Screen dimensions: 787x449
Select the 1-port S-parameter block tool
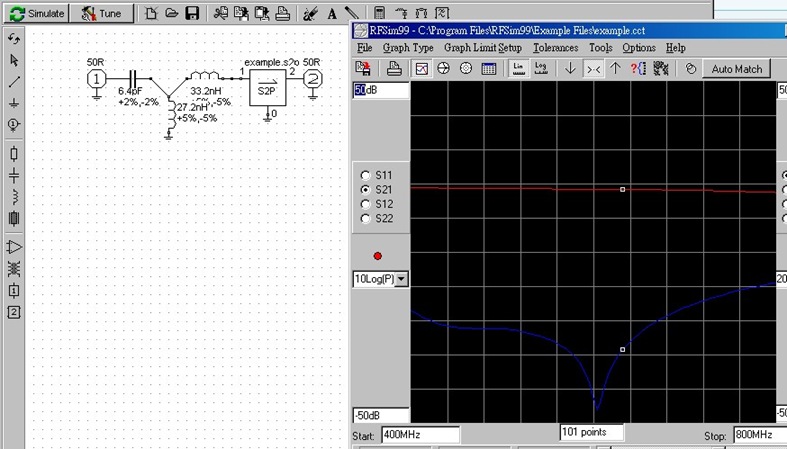pos(14,290)
